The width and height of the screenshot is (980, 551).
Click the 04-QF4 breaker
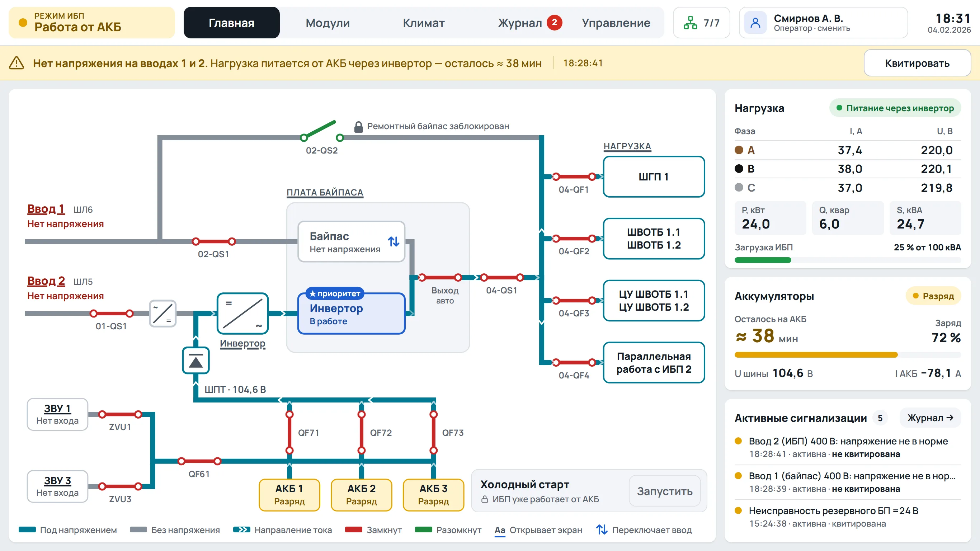(x=574, y=362)
